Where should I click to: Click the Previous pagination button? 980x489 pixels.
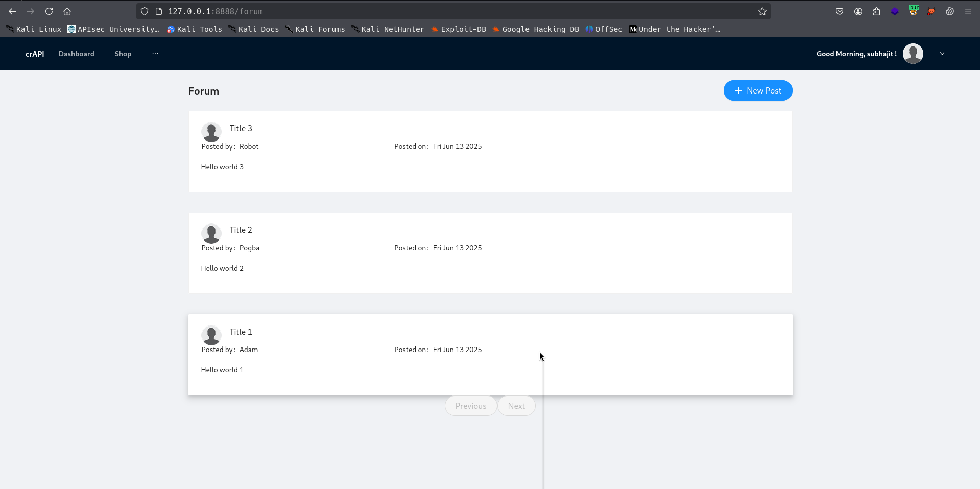click(471, 406)
